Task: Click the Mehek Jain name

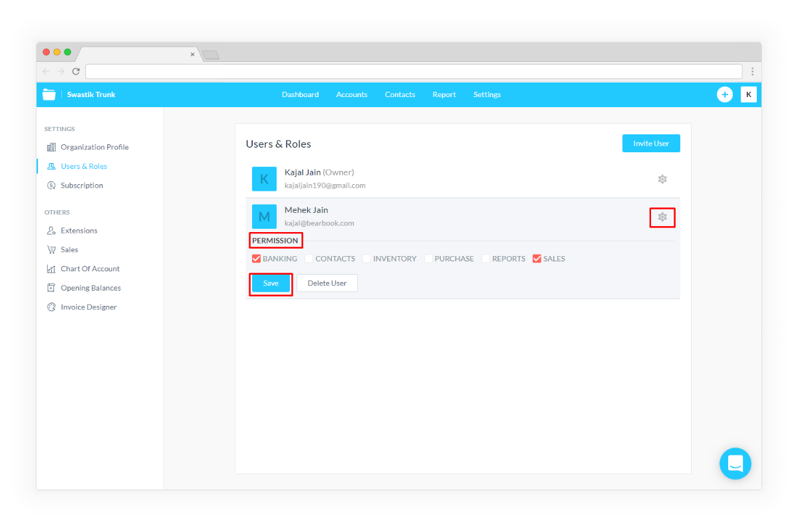Action: (x=306, y=210)
